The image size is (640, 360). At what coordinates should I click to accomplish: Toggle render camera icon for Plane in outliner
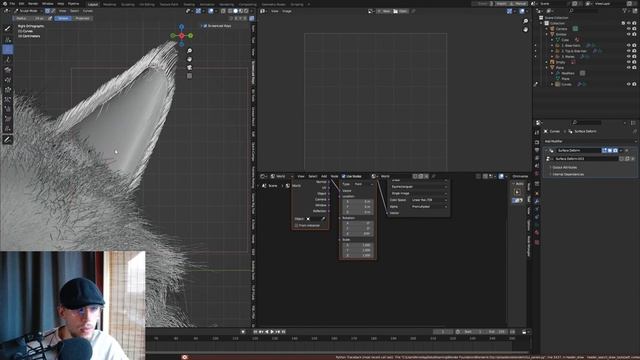pyautogui.click(x=634, y=67)
